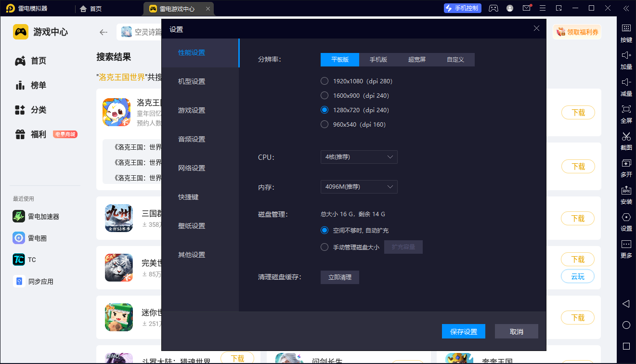Click the shrink-window icon in title bar

coord(558,8)
